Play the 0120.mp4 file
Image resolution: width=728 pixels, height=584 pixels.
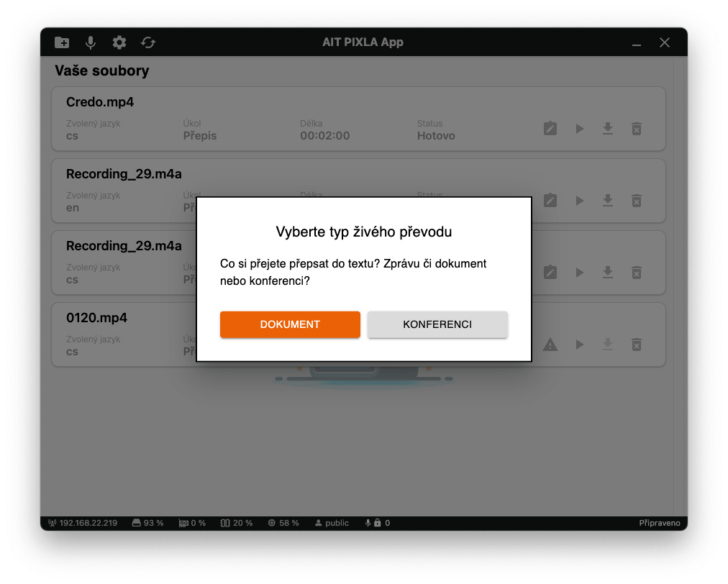(579, 345)
